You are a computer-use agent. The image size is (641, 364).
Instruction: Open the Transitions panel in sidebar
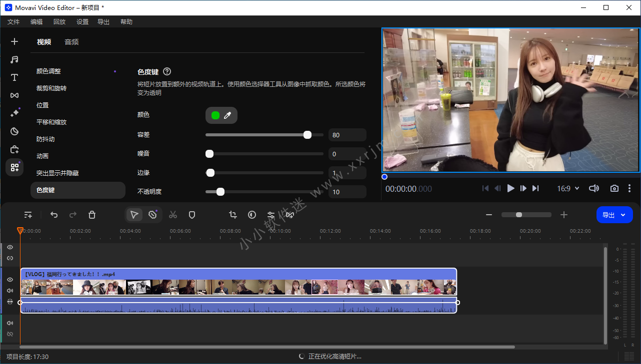tap(14, 95)
